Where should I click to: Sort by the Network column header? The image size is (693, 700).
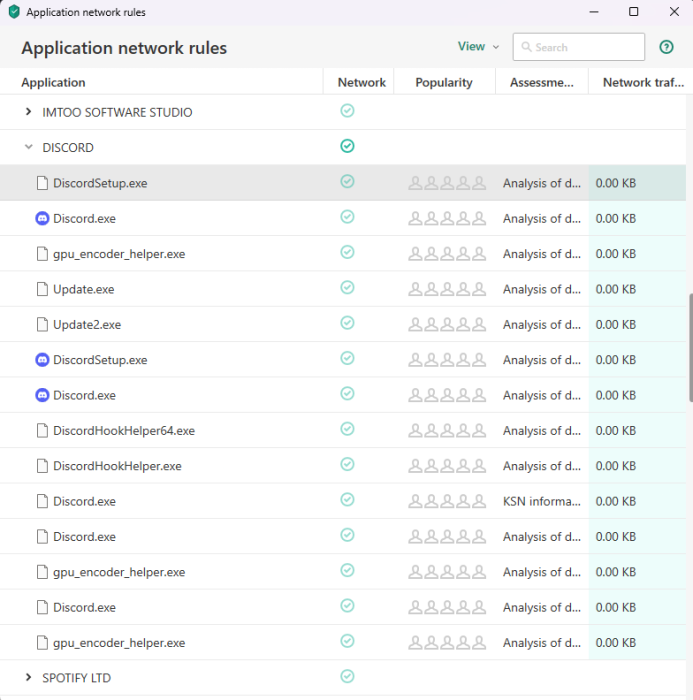point(362,83)
